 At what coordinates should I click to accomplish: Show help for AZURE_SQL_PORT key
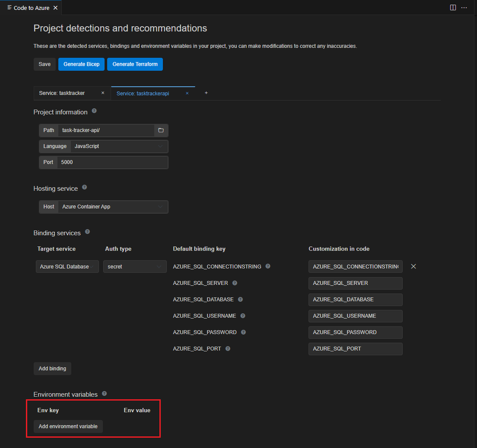coord(228,349)
